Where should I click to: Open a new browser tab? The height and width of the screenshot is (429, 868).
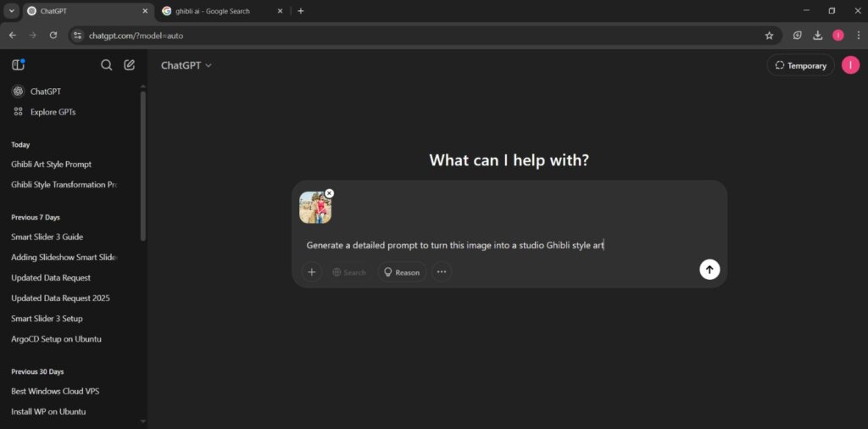pyautogui.click(x=301, y=11)
